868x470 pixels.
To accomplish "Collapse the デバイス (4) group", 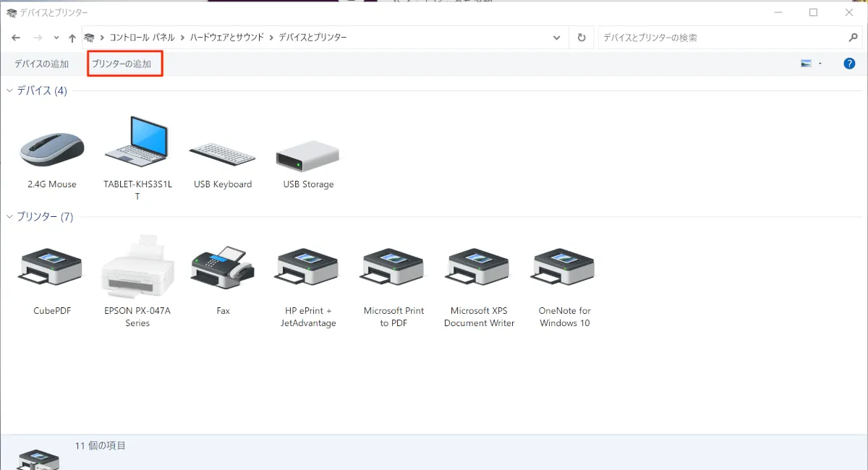I will (10, 90).
